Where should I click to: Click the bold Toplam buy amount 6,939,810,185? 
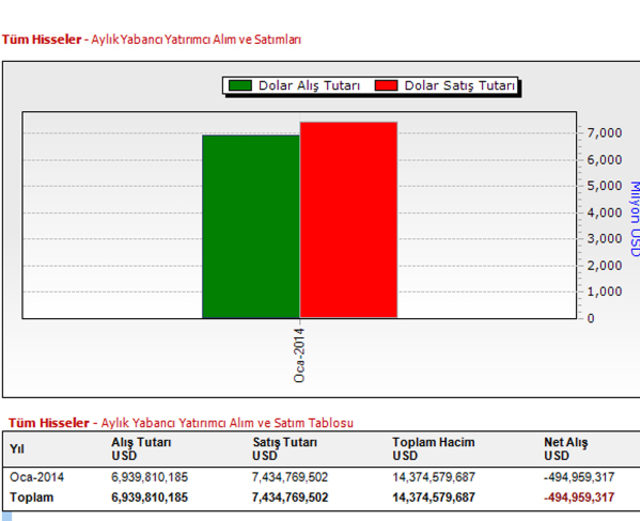coord(149,498)
